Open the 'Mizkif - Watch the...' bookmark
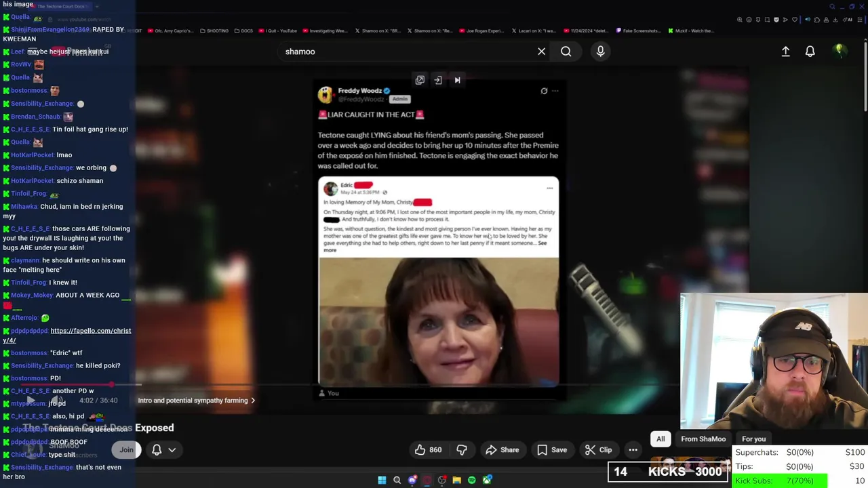 pyautogui.click(x=690, y=30)
